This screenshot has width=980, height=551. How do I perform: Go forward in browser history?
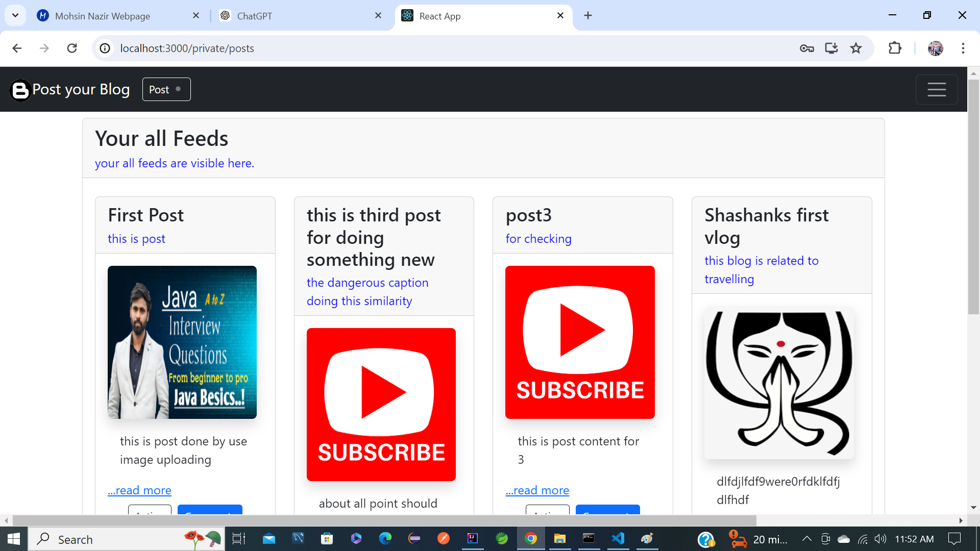[x=44, y=48]
